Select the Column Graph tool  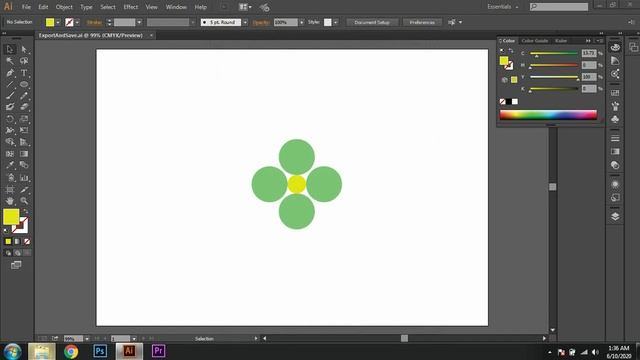pyautogui.click(x=24, y=178)
